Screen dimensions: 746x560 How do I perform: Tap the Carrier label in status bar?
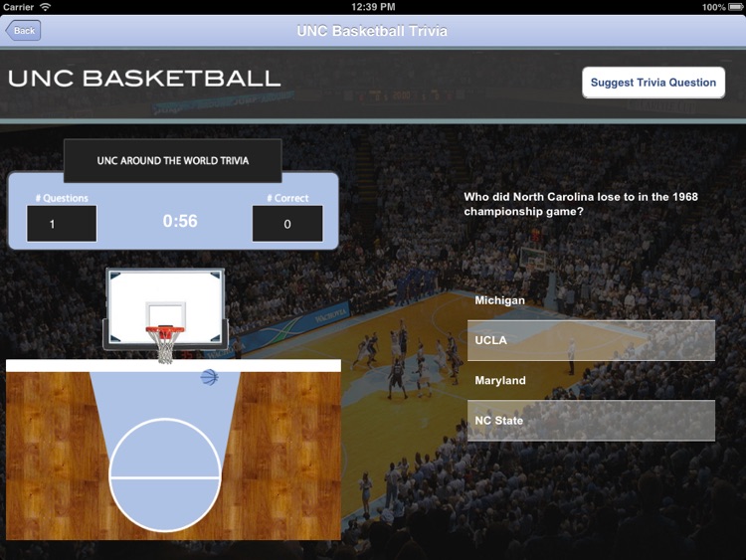tap(19, 7)
